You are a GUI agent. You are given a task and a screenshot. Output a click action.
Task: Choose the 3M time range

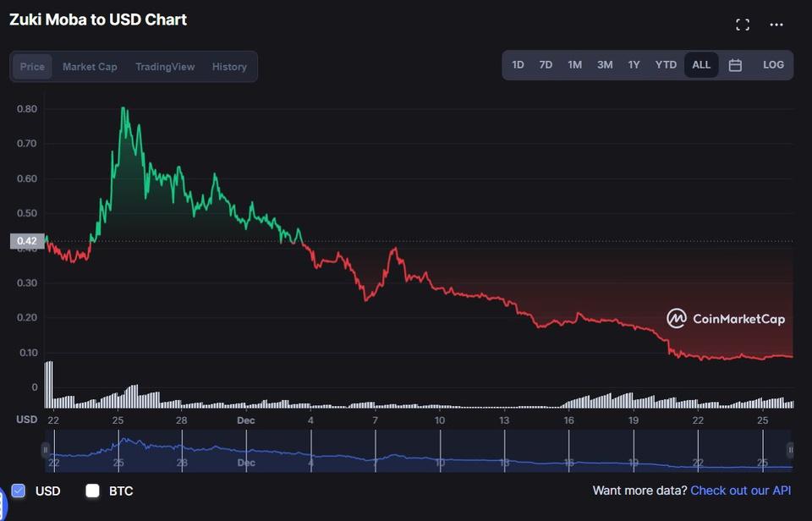tap(605, 65)
